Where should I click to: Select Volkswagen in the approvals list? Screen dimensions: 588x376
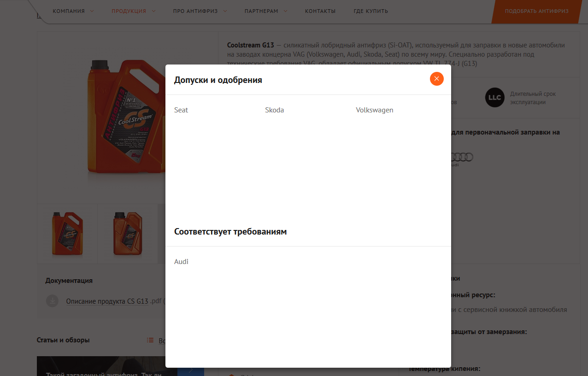click(x=375, y=110)
